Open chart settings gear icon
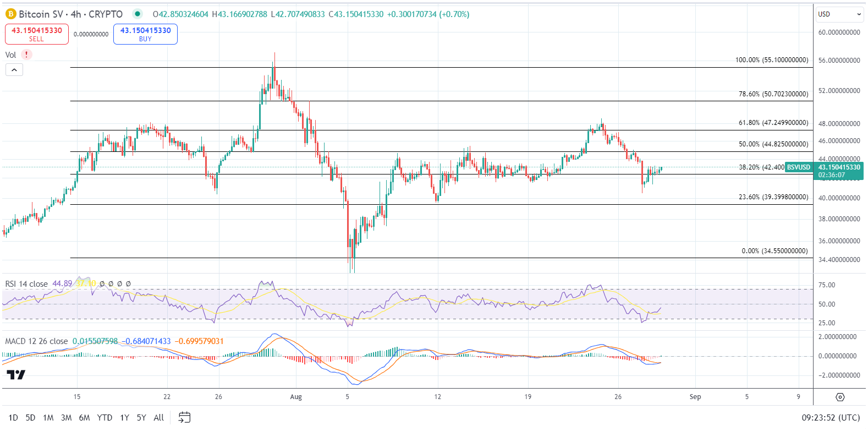The height and width of the screenshot is (431, 868). pyautogui.click(x=840, y=397)
